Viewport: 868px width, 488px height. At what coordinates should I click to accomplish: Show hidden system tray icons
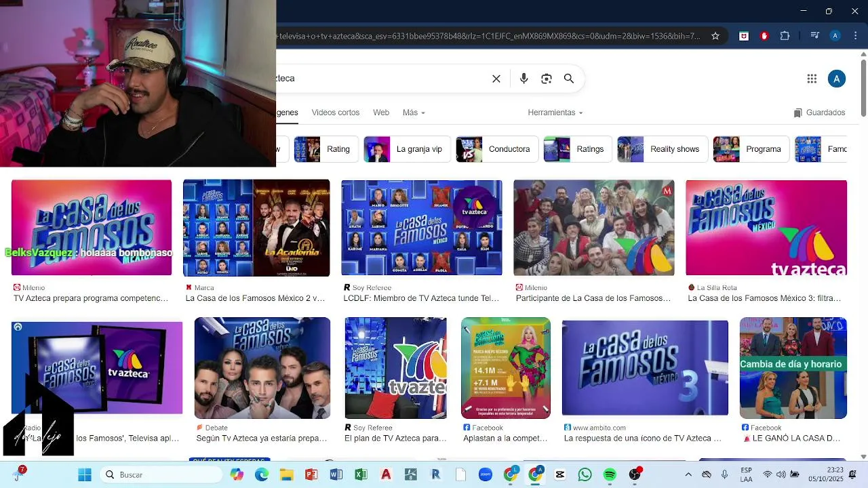[688, 474]
